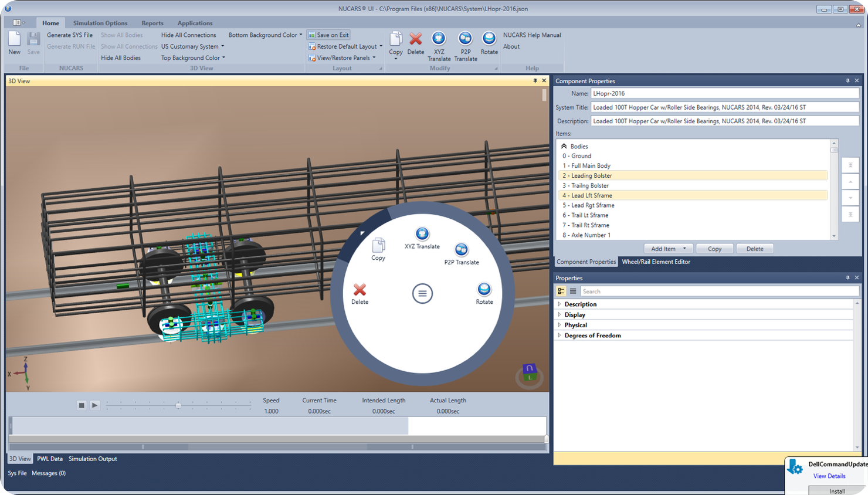The width and height of the screenshot is (868, 495).
Task: Select '4 - Lead Lft Sframe' in Items
Action: [693, 195]
